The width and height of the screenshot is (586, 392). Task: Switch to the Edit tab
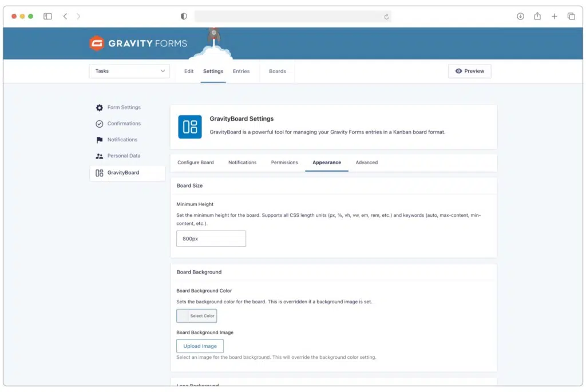click(x=189, y=72)
